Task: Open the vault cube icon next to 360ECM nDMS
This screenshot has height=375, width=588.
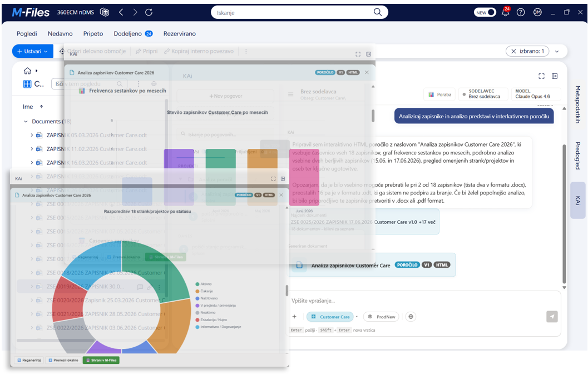Action: 105,12
